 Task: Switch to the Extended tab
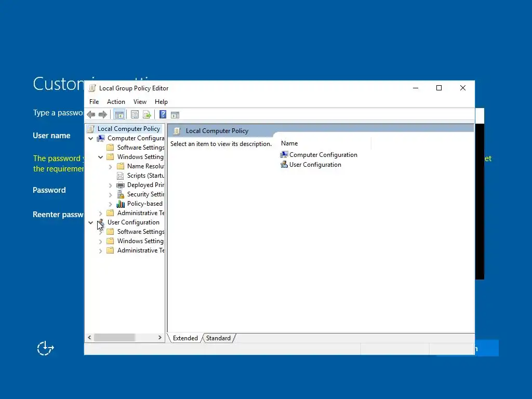tap(185, 338)
